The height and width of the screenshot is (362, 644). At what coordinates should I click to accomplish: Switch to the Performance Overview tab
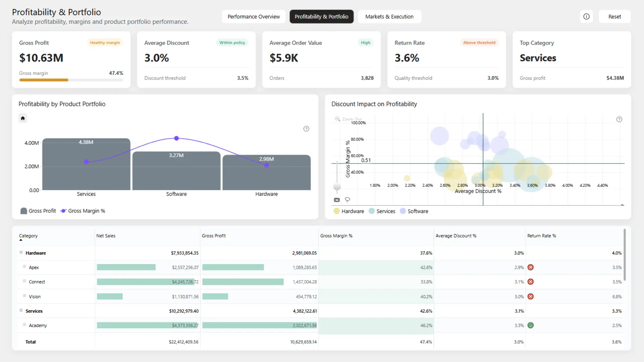(254, 16)
